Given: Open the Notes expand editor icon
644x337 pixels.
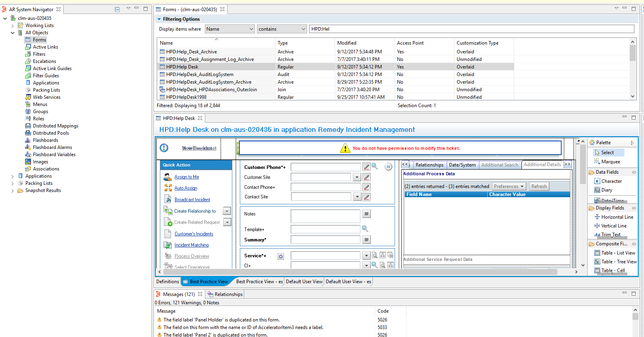Looking at the screenshot, I should [x=367, y=214].
